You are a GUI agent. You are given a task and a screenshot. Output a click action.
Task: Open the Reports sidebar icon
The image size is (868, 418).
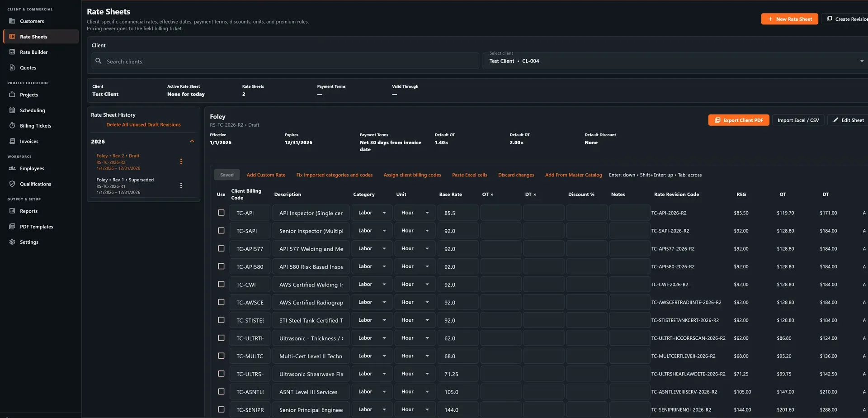coord(12,211)
